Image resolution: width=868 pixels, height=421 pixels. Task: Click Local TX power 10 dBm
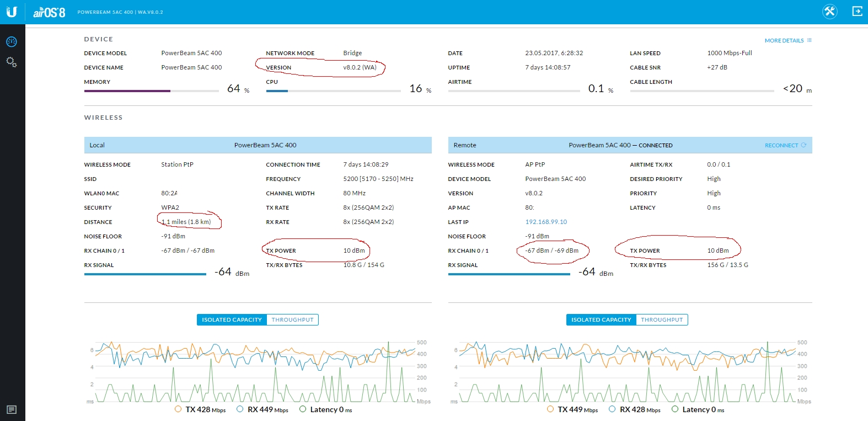pyautogui.click(x=354, y=251)
